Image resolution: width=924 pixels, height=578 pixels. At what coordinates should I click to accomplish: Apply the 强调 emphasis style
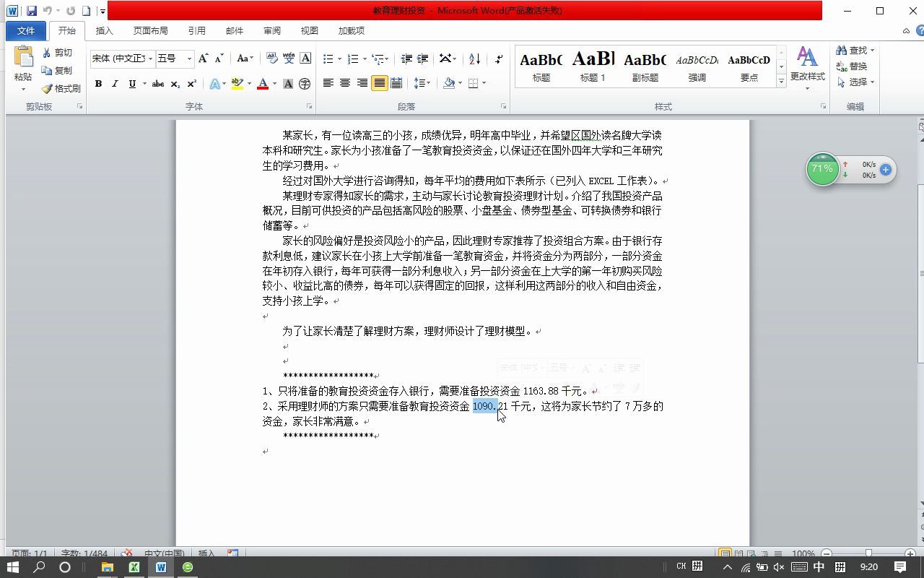[697, 66]
